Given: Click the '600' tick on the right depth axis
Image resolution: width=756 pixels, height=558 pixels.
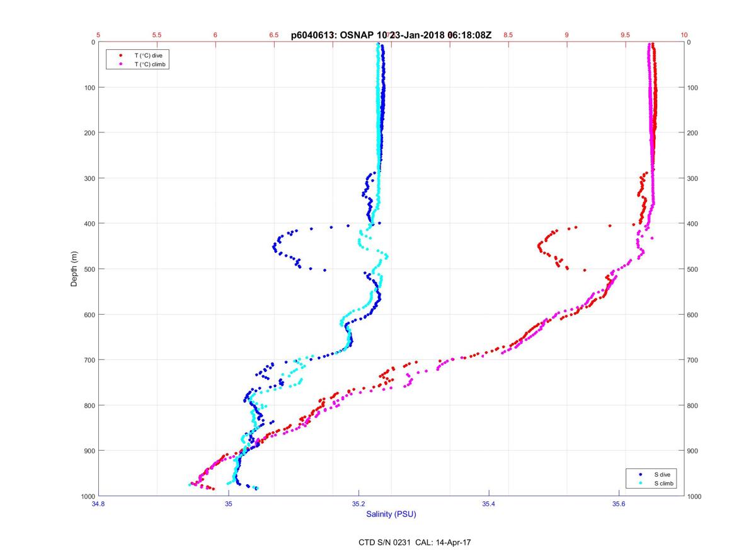Looking at the screenshot, I should tap(694, 315).
